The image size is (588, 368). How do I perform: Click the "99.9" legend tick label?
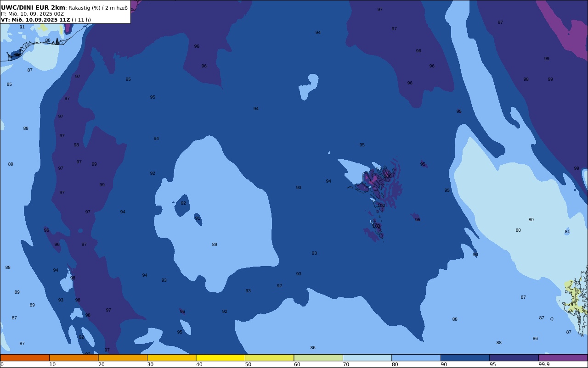point(544,364)
